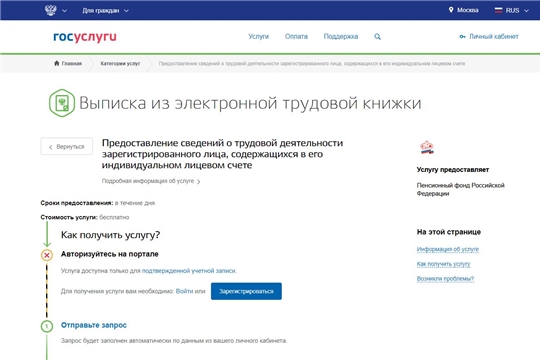
Task: Click the 'Зарегистрироваться' button
Action: 246,291
